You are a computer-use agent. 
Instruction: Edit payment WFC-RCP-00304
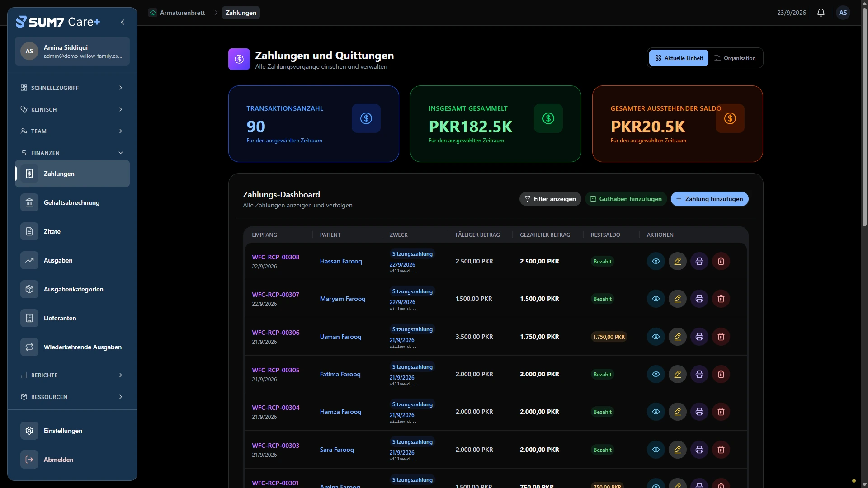pyautogui.click(x=678, y=412)
